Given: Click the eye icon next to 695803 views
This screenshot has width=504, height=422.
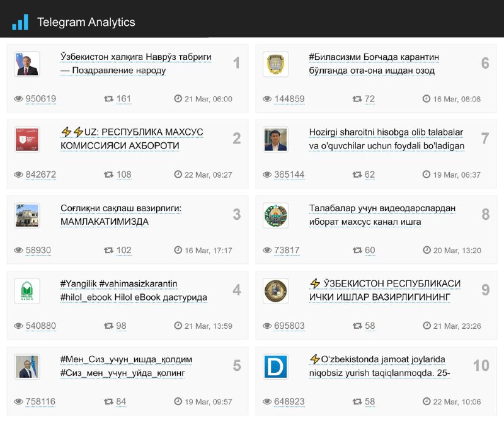Looking at the screenshot, I should pos(267,326).
